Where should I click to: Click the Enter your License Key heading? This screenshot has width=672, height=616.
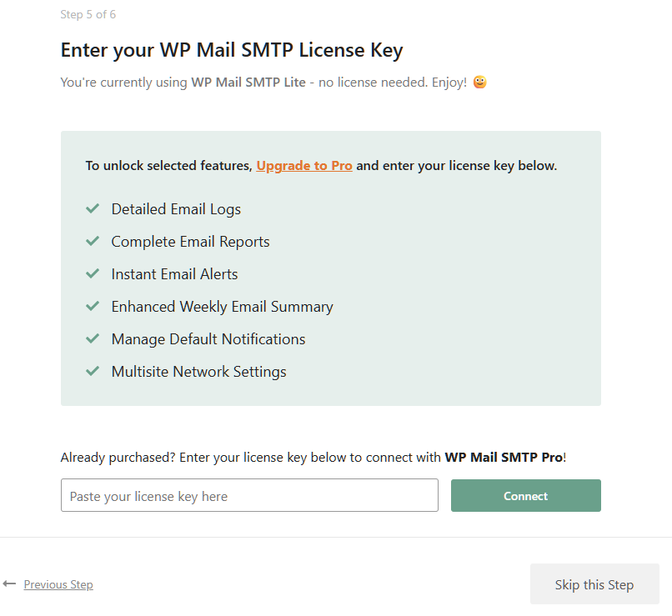(x=232, y=50)
